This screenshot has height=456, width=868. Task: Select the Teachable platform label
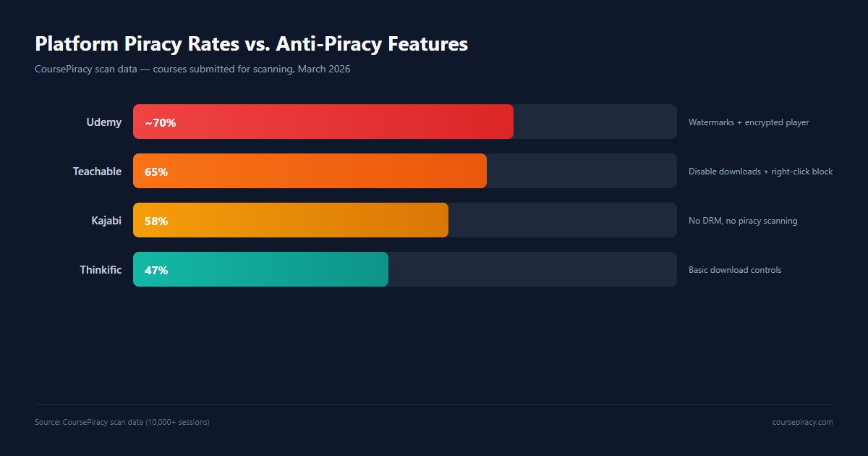(x=97, y=172)
